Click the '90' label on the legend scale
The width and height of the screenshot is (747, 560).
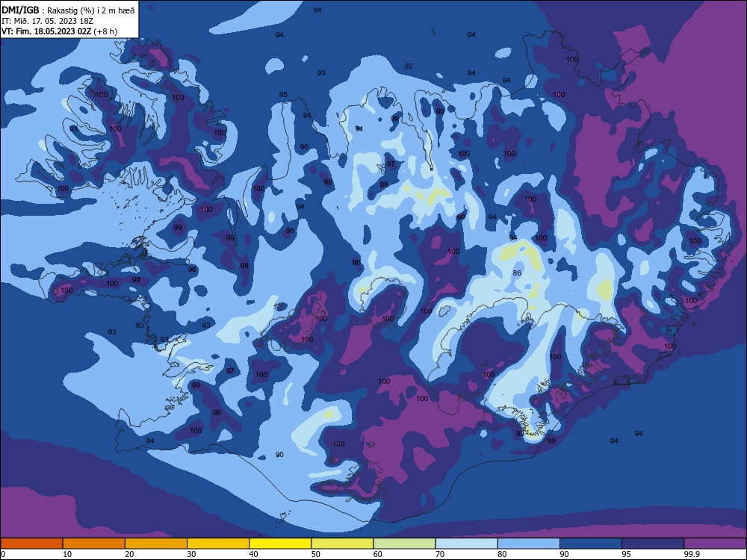(x=564, y=554)
